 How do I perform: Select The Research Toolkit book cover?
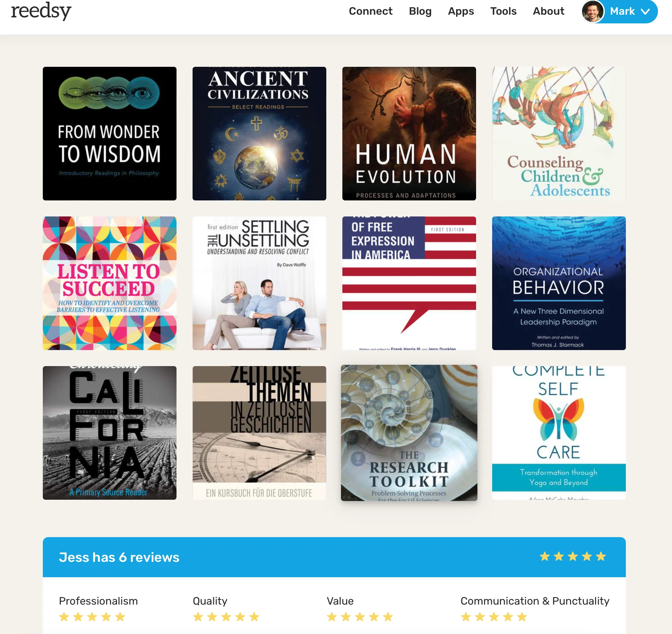coord(409,433)
